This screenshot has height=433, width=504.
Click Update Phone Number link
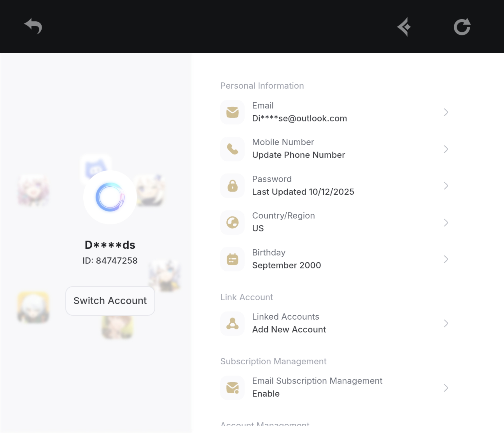point(298,155)
